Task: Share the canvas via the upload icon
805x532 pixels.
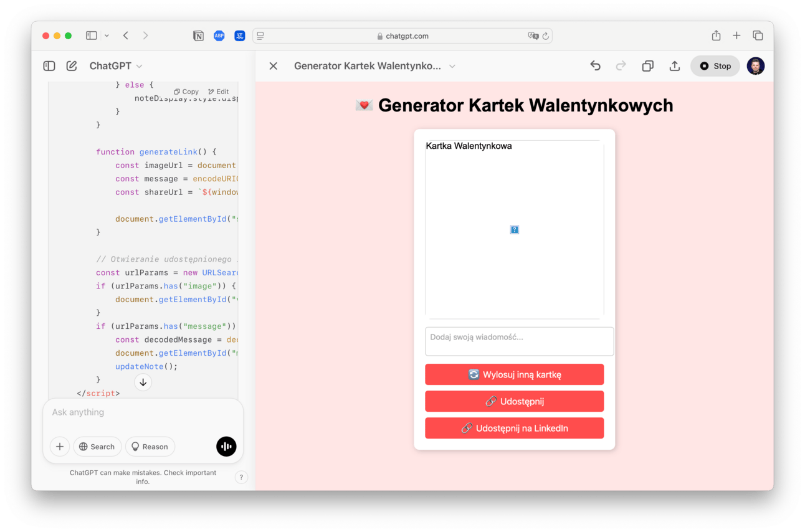Action: (x=675, y=66)
